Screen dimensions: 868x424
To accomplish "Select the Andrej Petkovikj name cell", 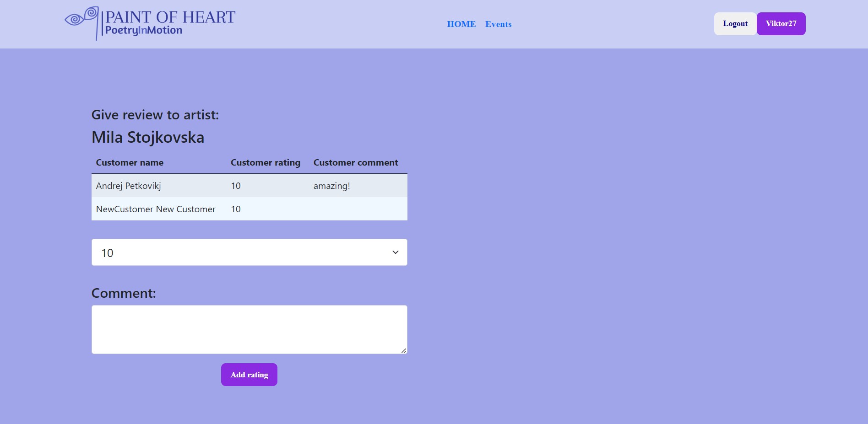I will point(129,186).
